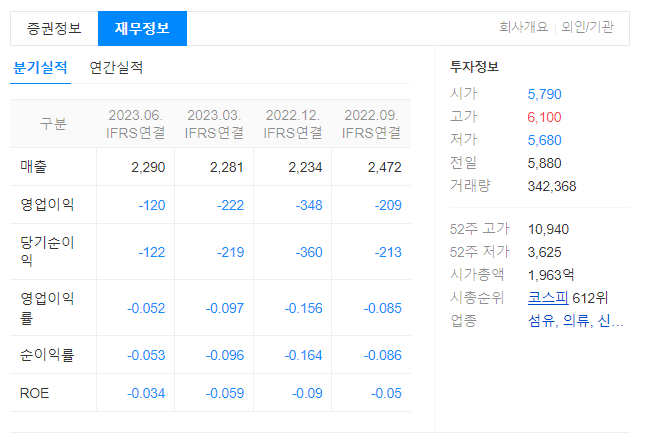Click the 영업이익 value -209

click(x=388, y=205)
